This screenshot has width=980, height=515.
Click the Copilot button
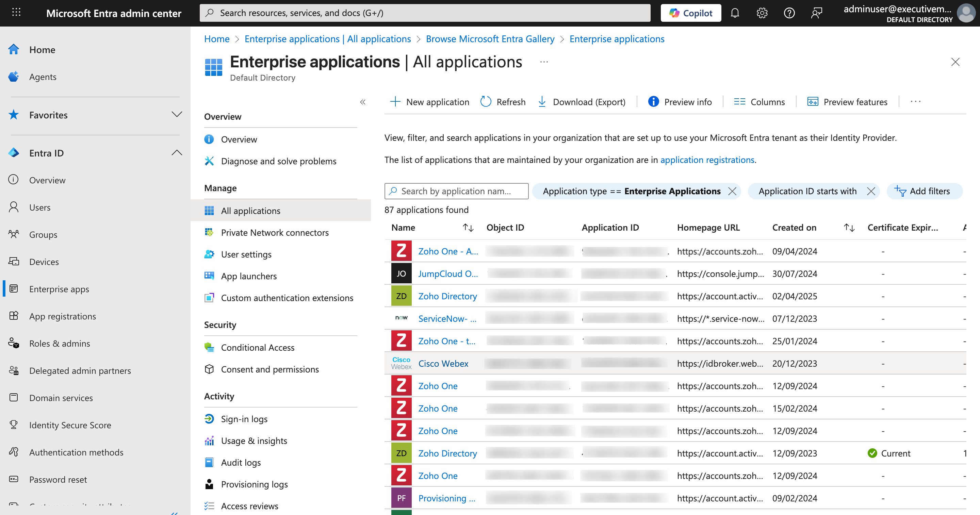pos(691,13)
